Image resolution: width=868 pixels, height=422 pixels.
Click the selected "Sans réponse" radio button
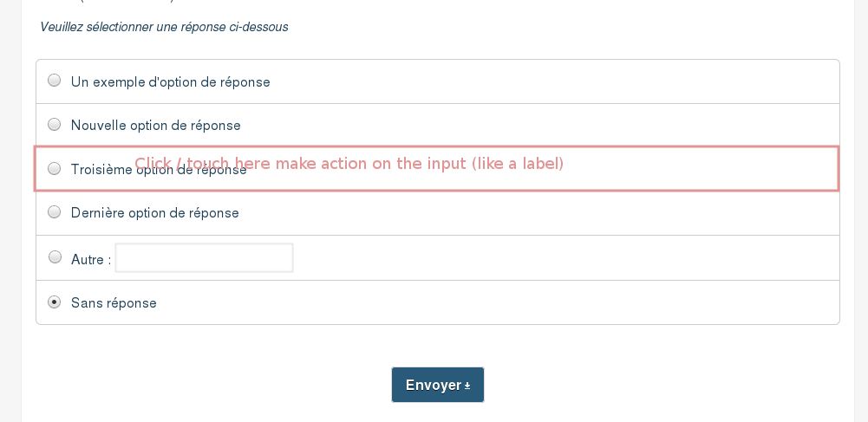pyautogui.click(x=55, y=302)
